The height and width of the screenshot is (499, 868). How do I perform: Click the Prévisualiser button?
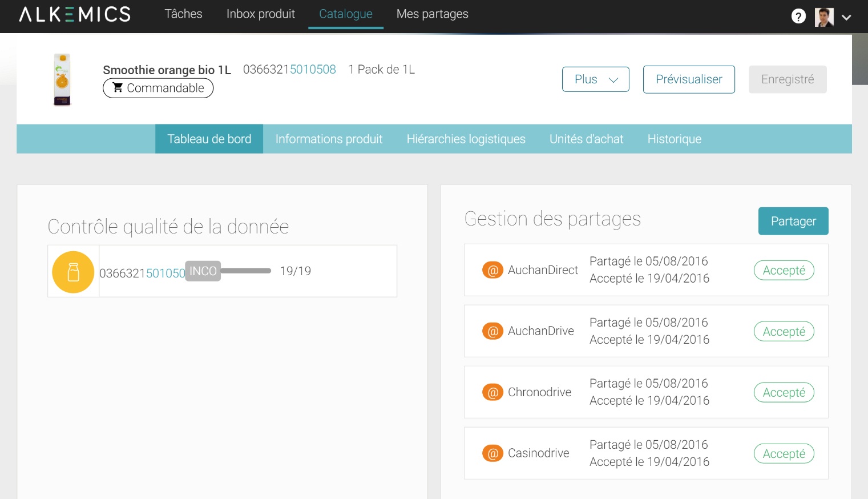[689, 79]
